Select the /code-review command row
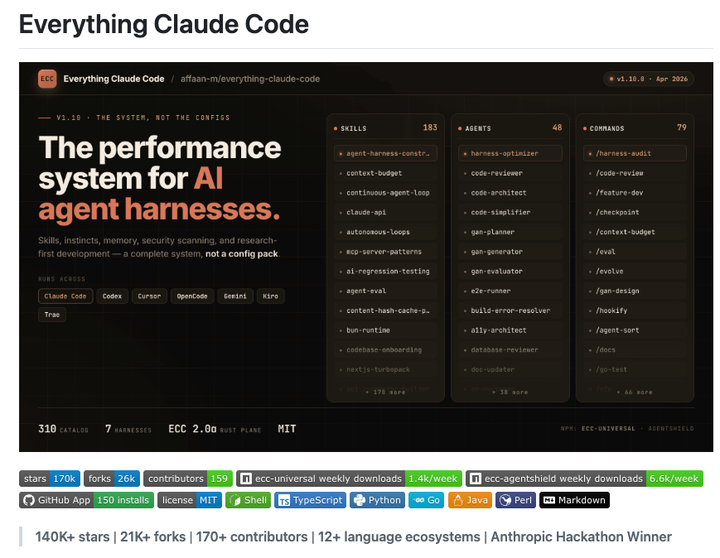 coord(635,173)
